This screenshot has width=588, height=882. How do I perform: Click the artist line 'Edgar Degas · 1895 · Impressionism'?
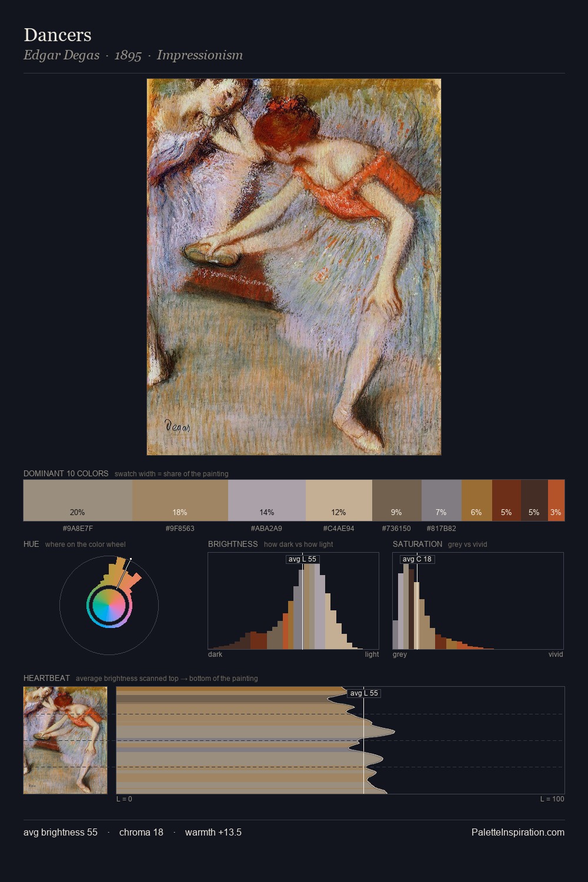[x=133, y=55]
